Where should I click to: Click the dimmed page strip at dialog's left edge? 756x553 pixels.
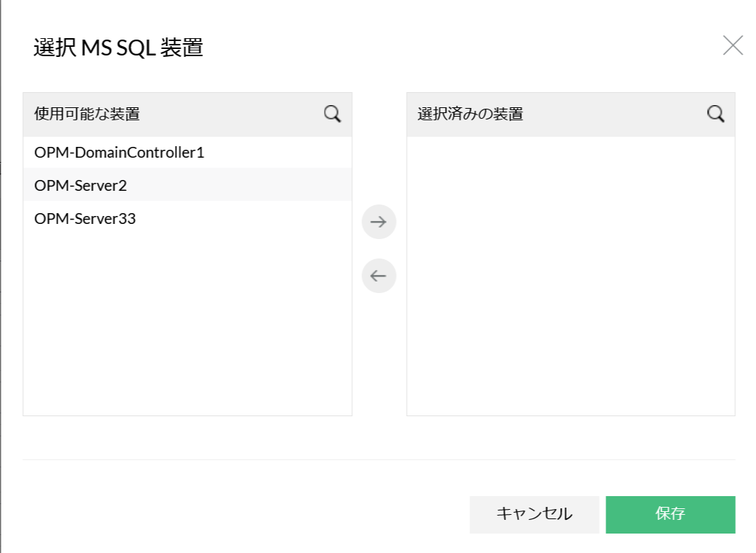point(1,288)
